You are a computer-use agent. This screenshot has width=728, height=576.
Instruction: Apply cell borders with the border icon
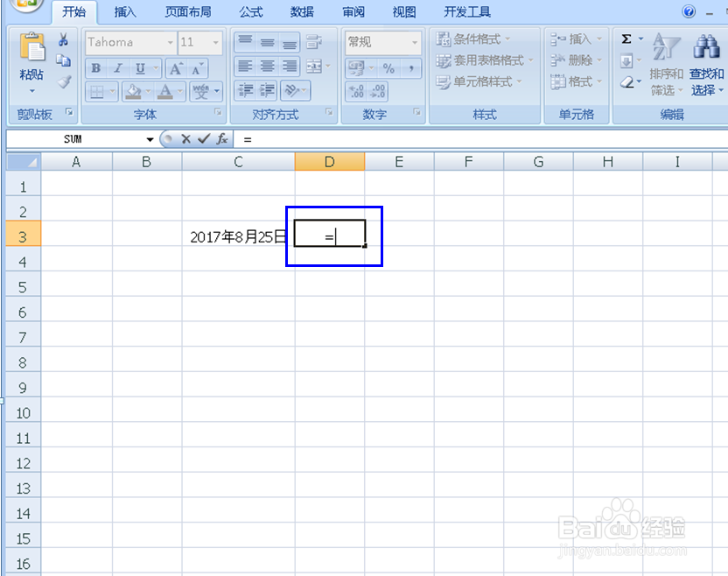pos(96,92)
